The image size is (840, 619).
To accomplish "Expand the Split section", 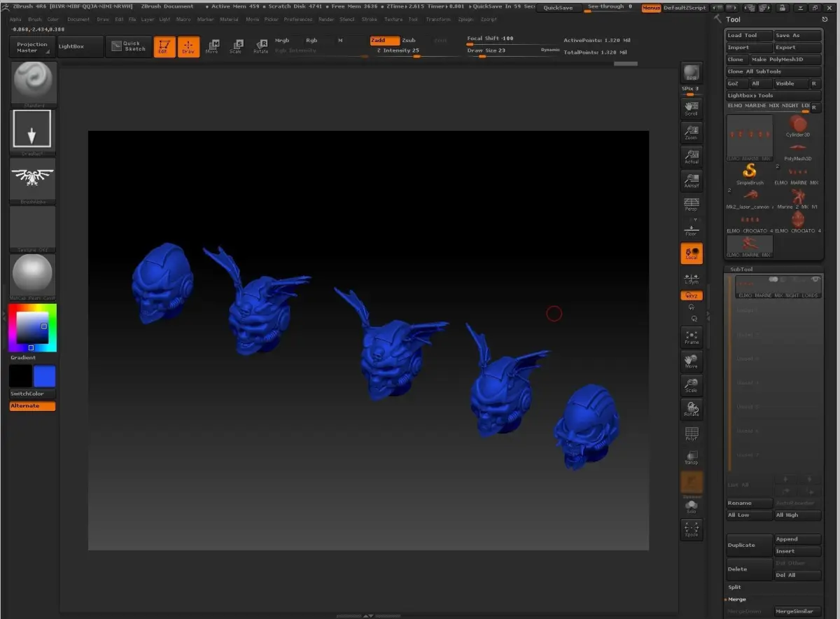I will point(734,587).
